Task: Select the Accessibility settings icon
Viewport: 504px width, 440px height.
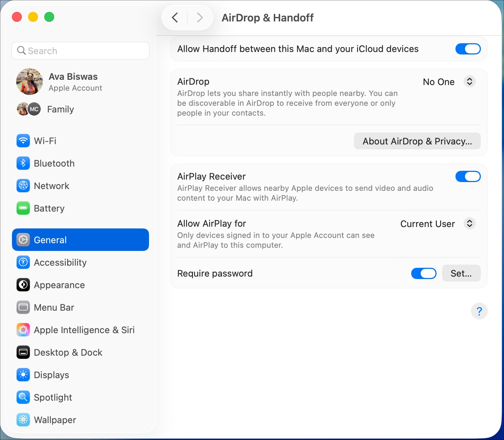Action: pyautogui.click(x=23, y=262)
